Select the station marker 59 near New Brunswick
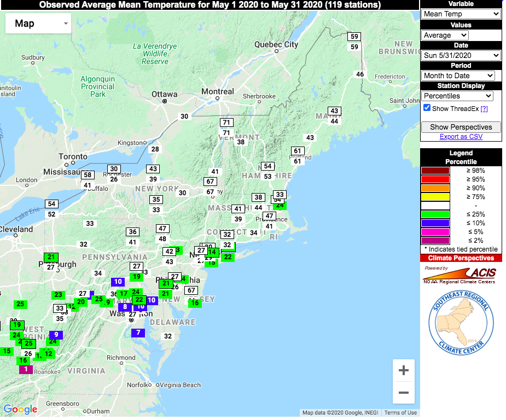The width and height of the screenshot is (506, 420). (354, 37)
